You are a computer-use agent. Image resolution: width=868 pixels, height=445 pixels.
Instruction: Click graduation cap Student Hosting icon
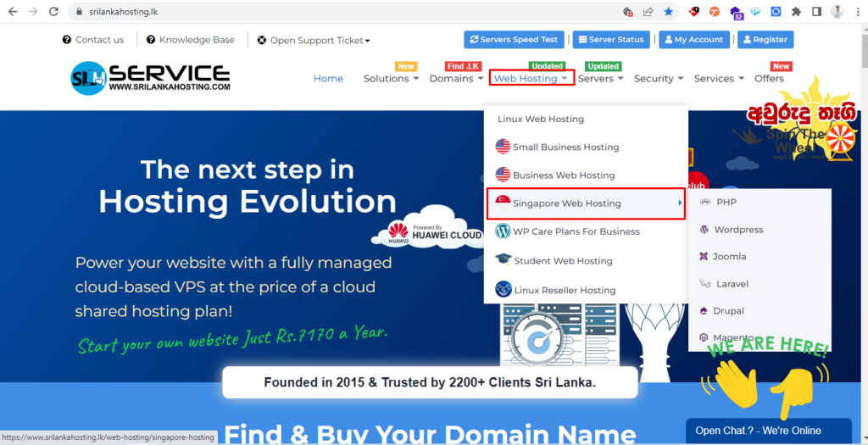pos(504,260)
